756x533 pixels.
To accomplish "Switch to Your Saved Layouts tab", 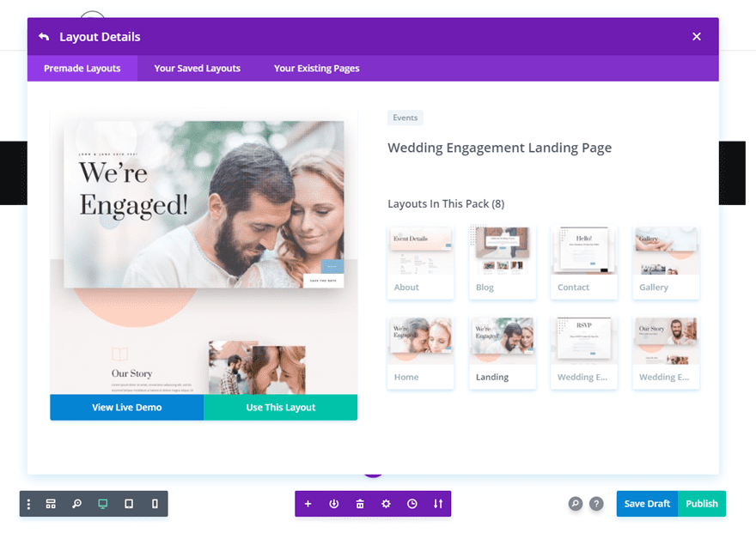I will (x=197, y=68).
